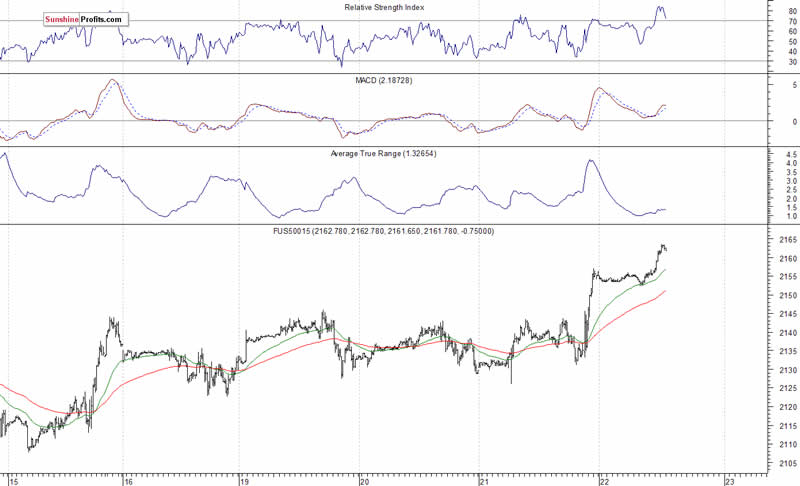Select the Relative Strength Index title
This screenshot has height=486, width=800.
(386, 7)
